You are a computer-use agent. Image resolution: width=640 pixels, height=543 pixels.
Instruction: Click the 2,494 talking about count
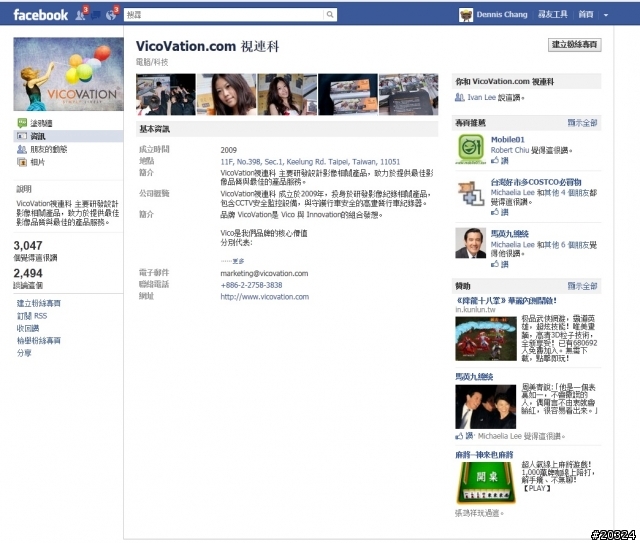pyautogui.click(x=28, y=273)
